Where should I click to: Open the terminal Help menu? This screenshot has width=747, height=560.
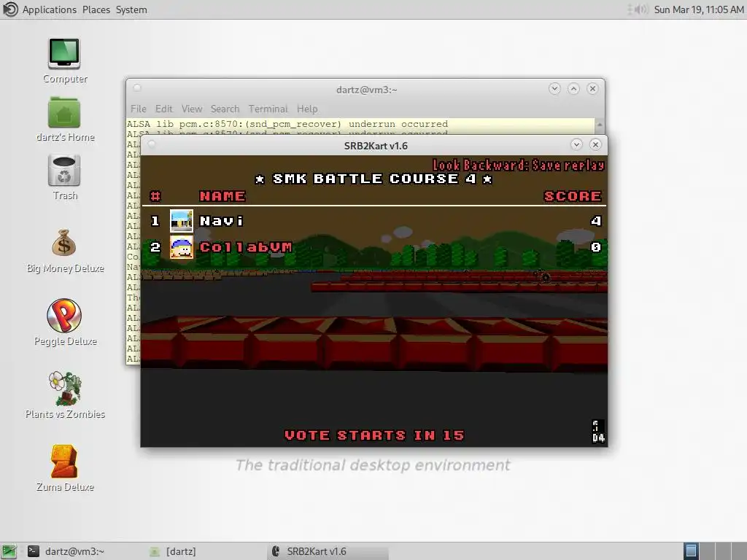307,109
